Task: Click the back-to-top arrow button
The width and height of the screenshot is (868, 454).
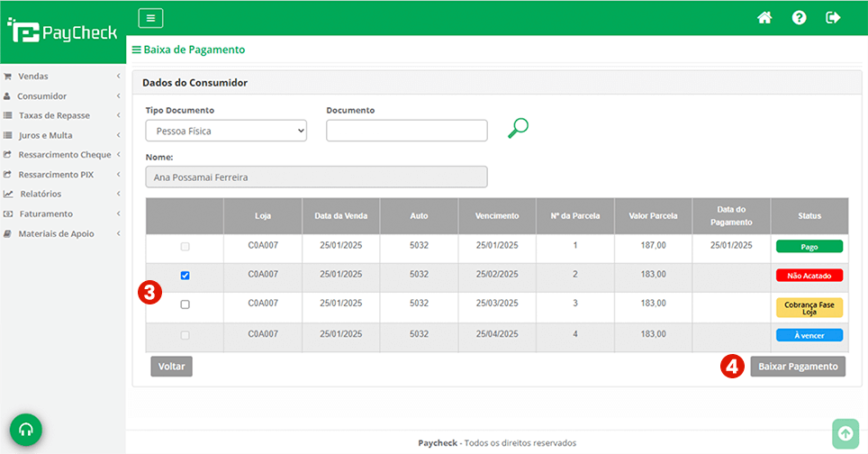Action: [x=845, y=433]
